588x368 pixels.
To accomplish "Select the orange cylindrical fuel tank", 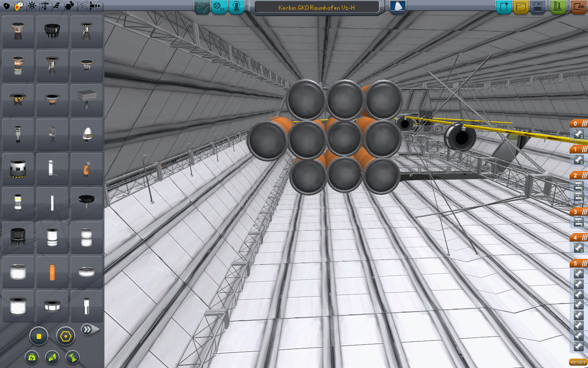I will click(x=52, y=272).
